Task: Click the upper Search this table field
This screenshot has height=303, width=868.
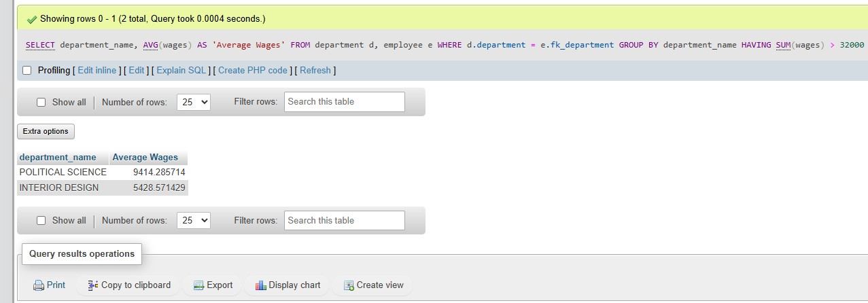Action: 345,102
